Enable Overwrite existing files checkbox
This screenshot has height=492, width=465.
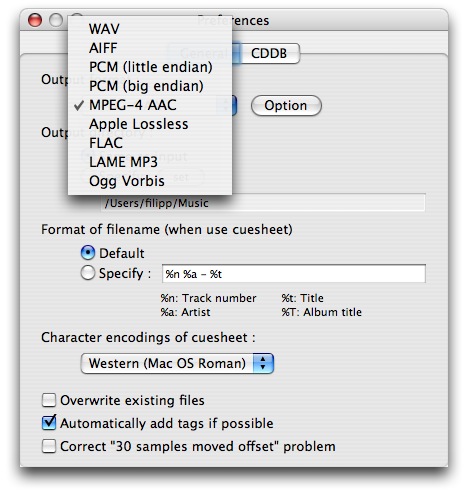point(49,400)
